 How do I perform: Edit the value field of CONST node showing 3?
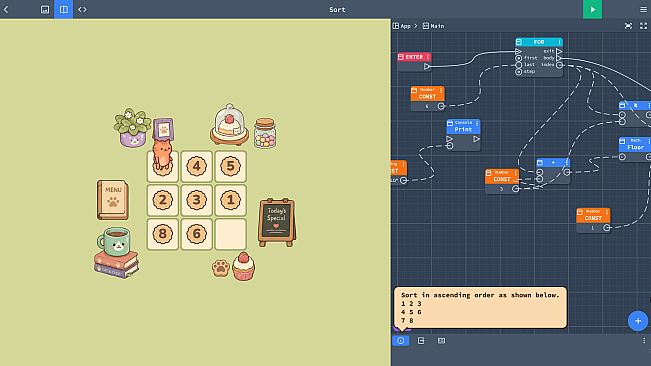pyautogui.click(x=501, y=189)
